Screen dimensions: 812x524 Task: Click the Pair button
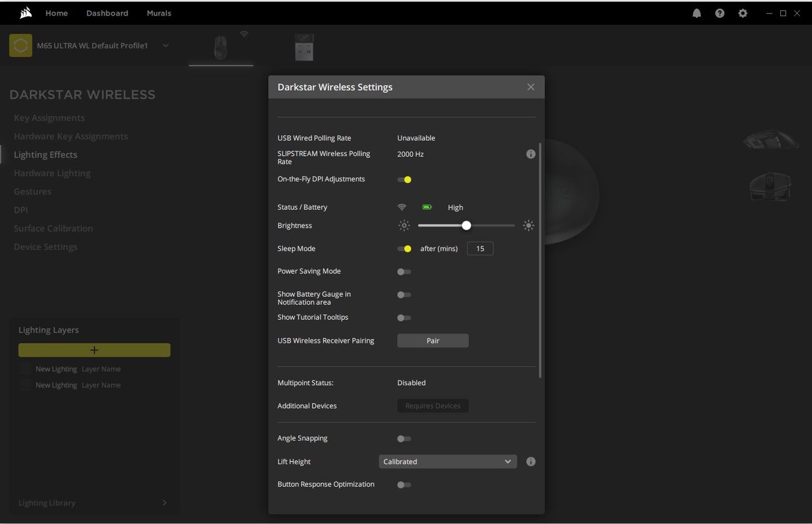click(433, 341)
